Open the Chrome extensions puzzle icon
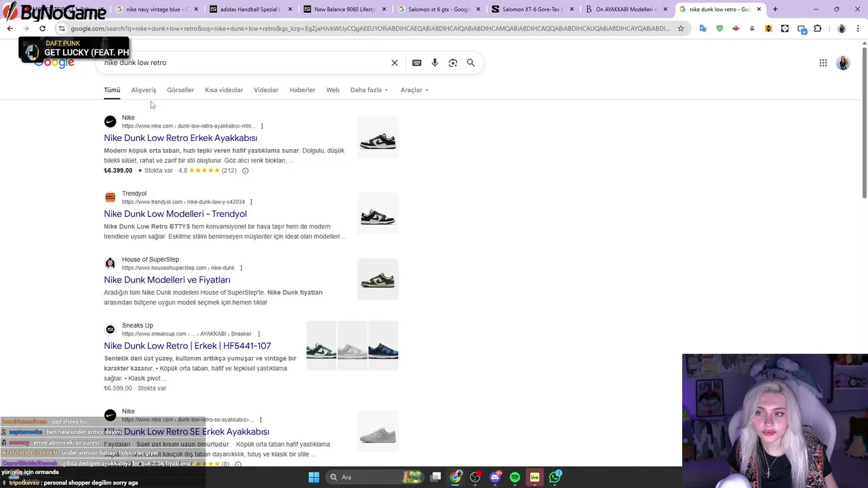This screenshot has width=868, height=488. 817,28
